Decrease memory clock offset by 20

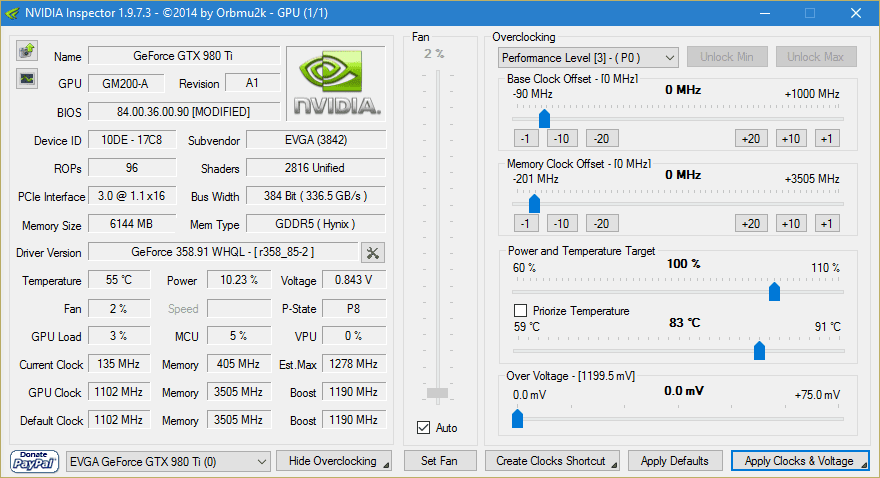coord(602,224)
